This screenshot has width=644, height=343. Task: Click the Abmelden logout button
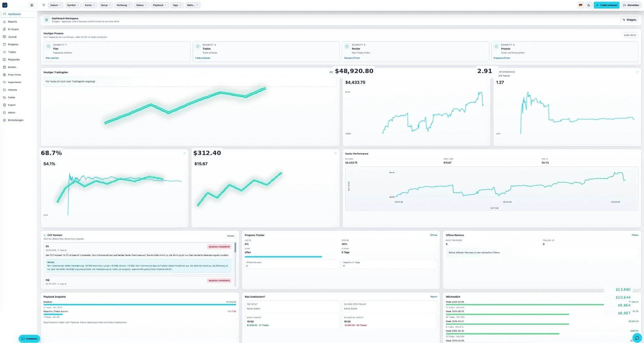coord(631,5)
